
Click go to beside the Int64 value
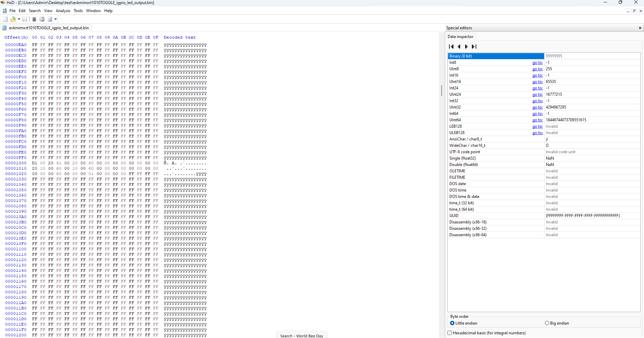coord(537,114)
